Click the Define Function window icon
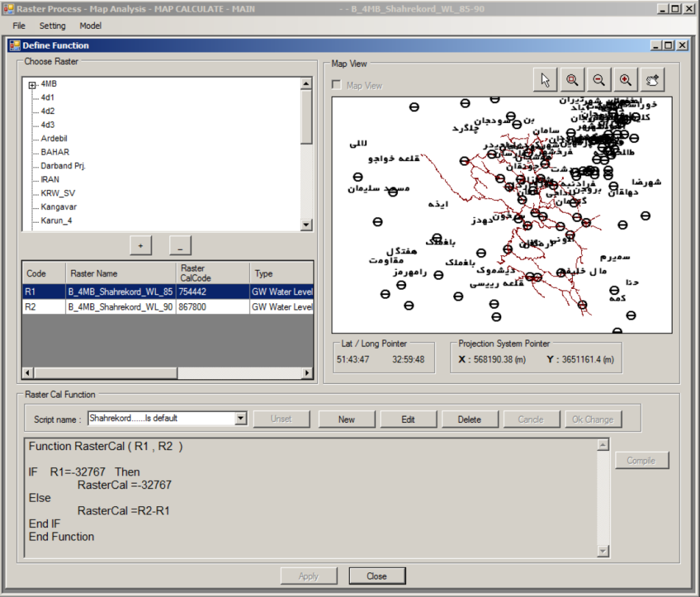Image resolution: width=700 pixels, height=597 pixels. point(14,45)
